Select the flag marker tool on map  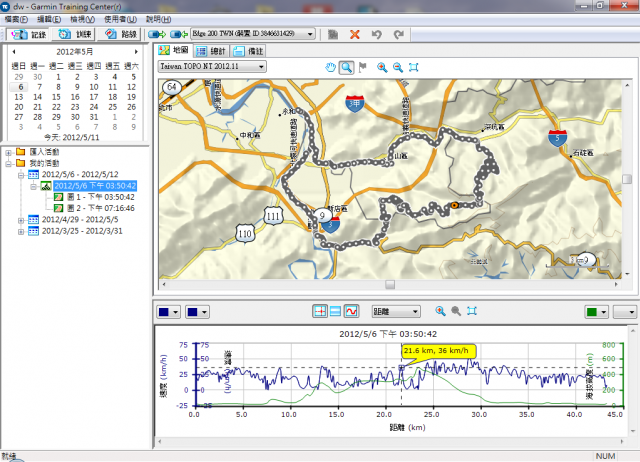coord(362,67)
